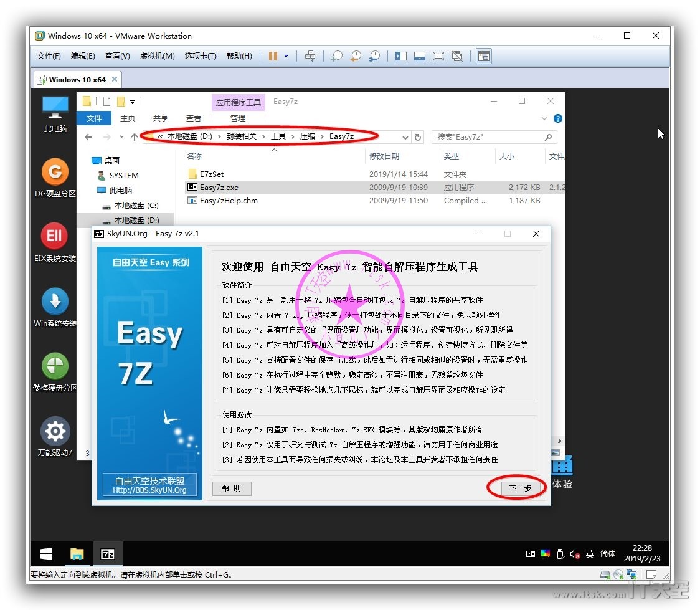Image resolution: width=700 pixels, height=610 pixels.
Task: Open the 查看(V) menu
Action: (118, 56)
